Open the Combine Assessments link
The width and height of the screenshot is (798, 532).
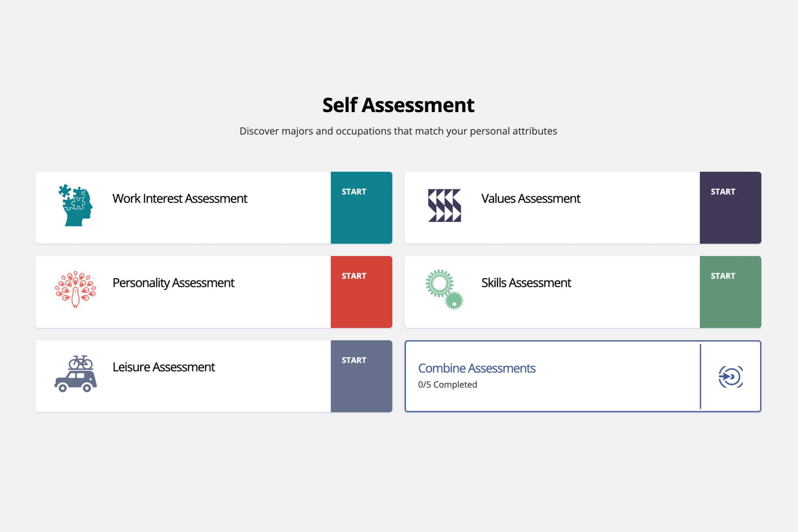coord(477,368)
